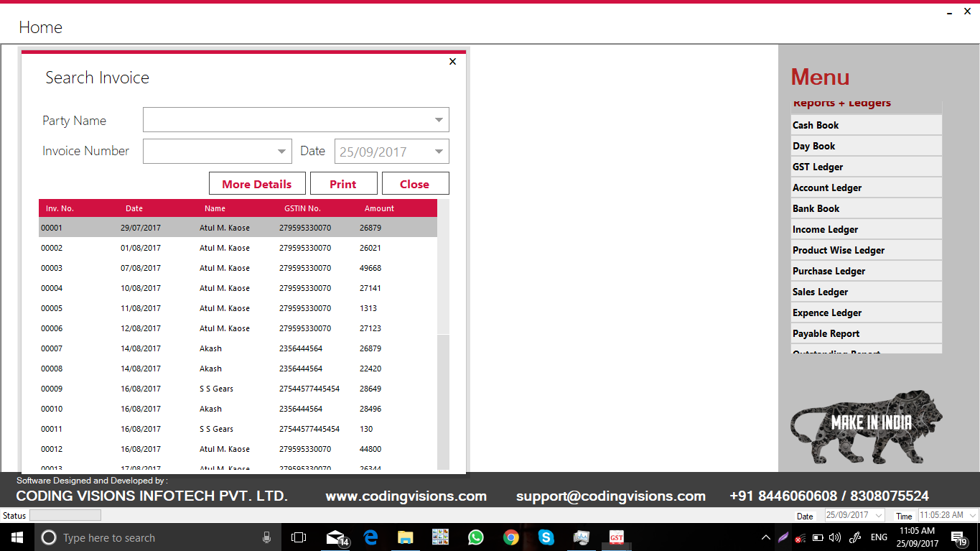Click the battery icon in the system tray
980x551 pixels.
pyautogui.click(x=818, y=537)
